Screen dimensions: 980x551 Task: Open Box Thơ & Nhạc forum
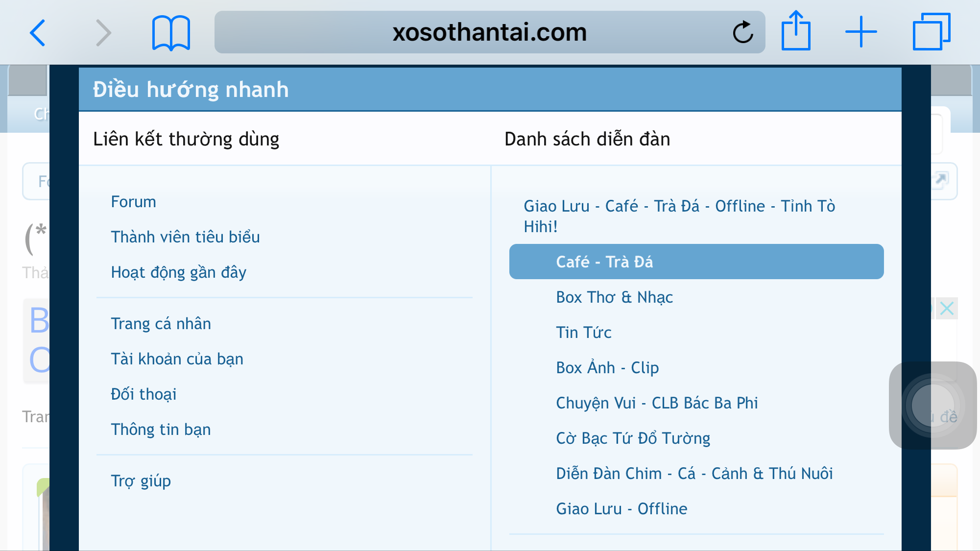(x=614, y=297)
